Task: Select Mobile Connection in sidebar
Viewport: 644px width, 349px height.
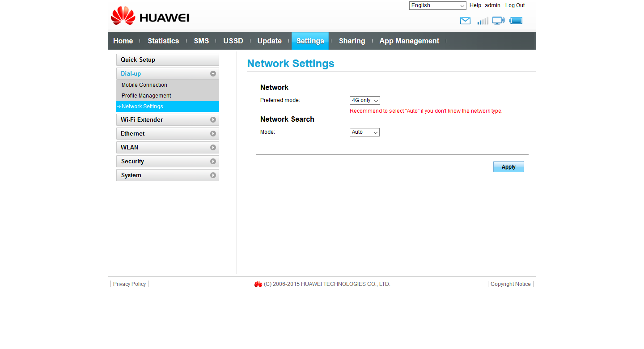Action: pyautogui.click(x=144, y=85)
